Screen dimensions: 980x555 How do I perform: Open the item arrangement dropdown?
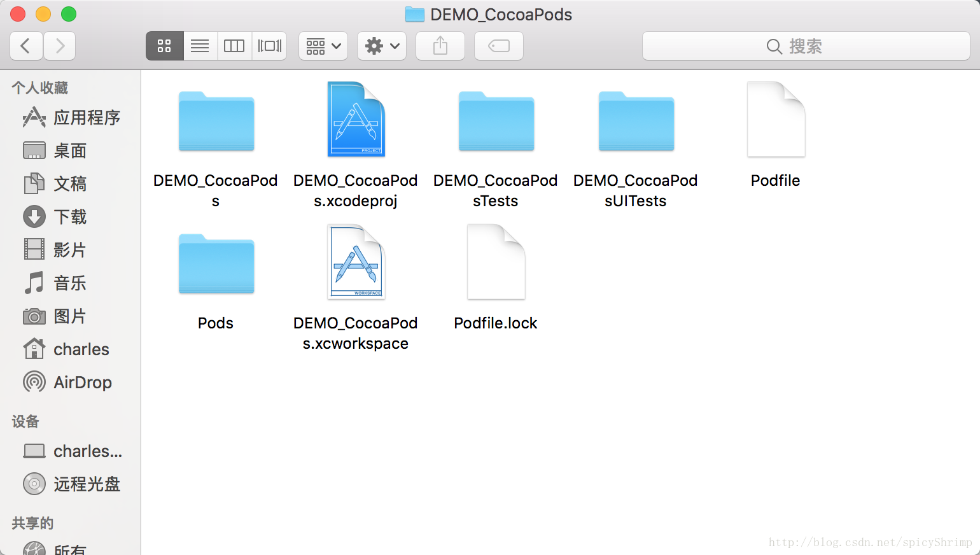(323, 46)
